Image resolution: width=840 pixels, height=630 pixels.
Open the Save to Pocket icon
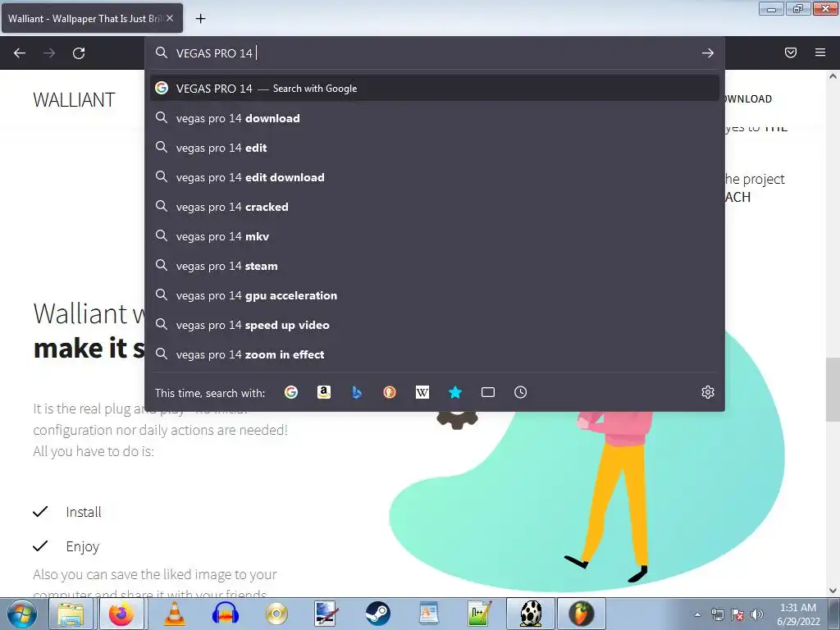point(791,52)
